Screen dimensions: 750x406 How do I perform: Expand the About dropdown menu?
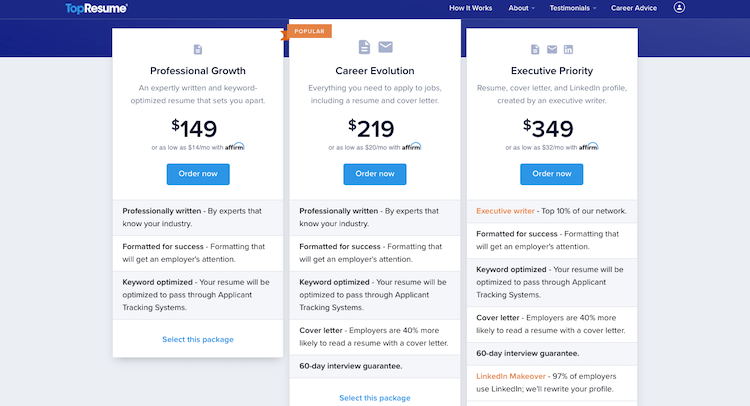pos(521,8)
